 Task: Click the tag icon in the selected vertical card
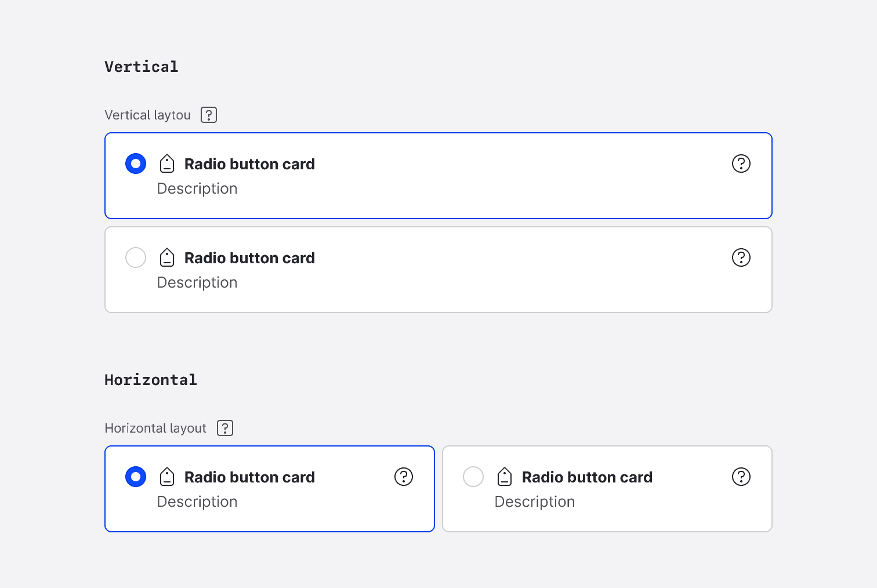[167, 164]
